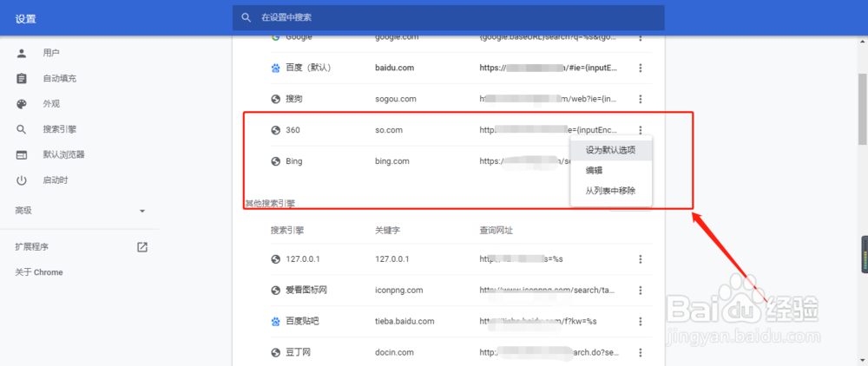
Task: Click the 360 engine name
Action: point(293,130)
